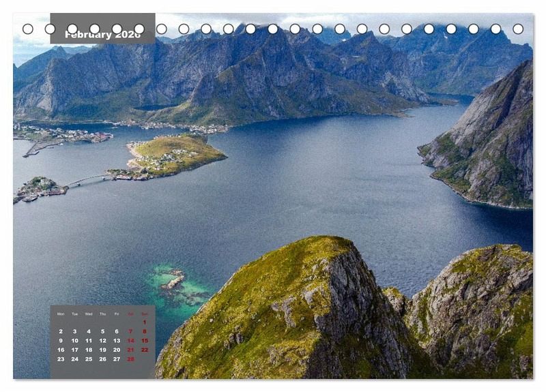Click the 'Wed' weekday header
546x392 pixels.
[89, 314]
